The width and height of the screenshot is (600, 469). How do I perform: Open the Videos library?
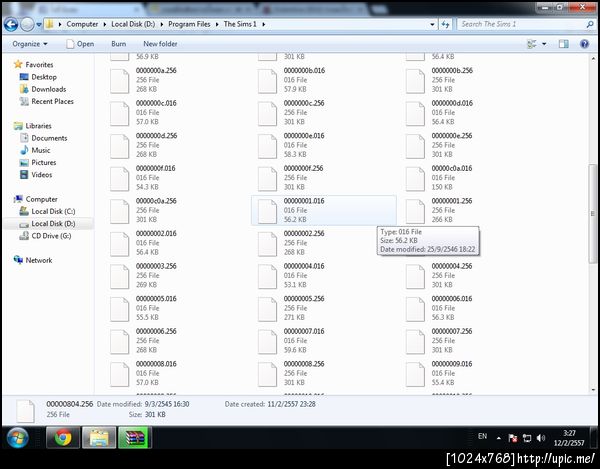point(36,175)
